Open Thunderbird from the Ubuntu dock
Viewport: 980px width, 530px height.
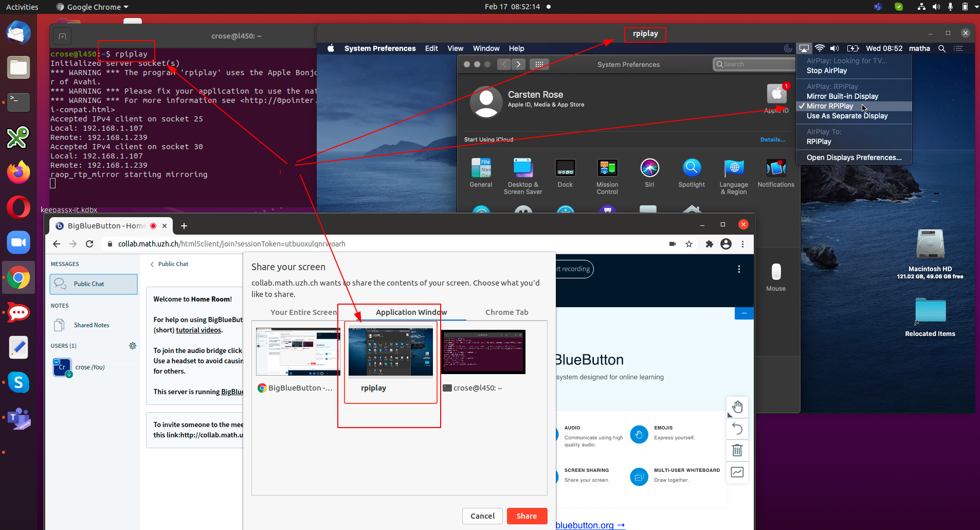pos(19,32)
